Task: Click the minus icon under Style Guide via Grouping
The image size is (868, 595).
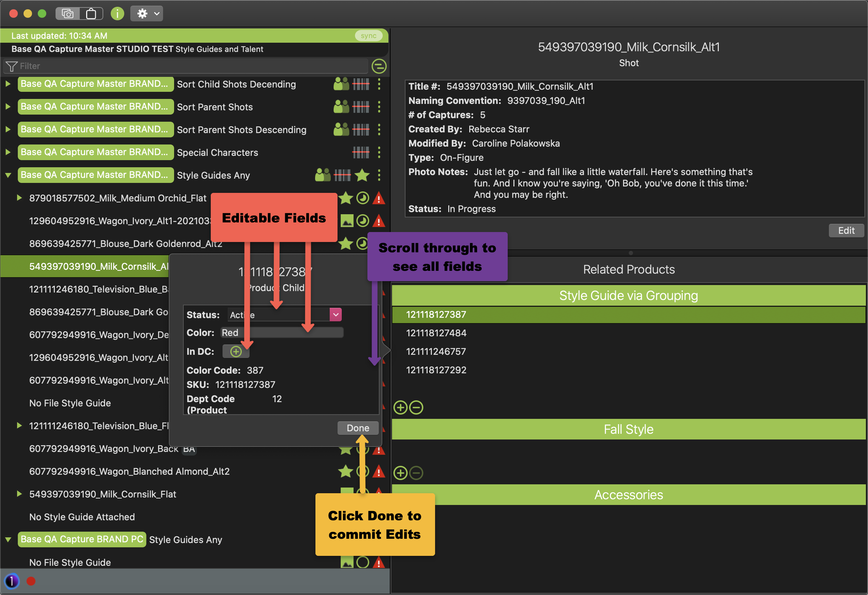Action: [416, 407]
